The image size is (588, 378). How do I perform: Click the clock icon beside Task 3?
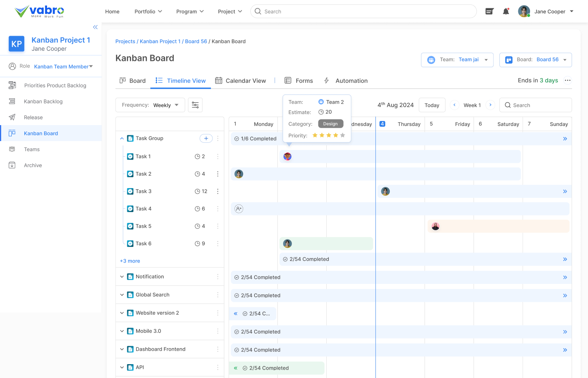pyautogui.click(x=197, y=191)
